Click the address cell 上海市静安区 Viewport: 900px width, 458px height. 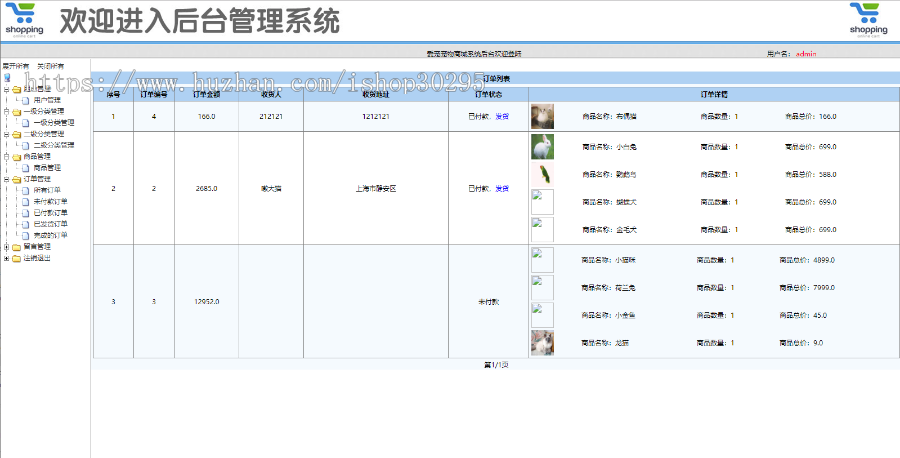[x=376, y=189]
